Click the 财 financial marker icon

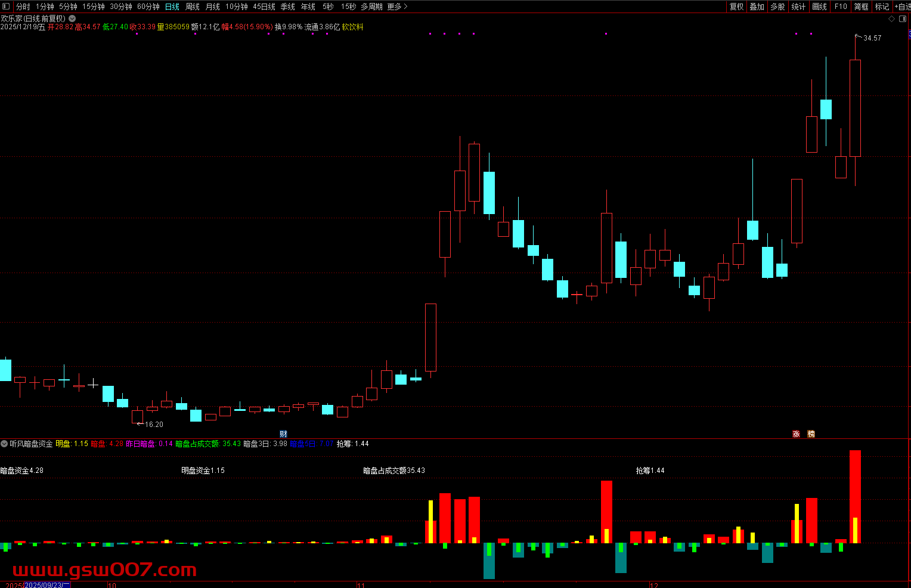[x=283, y=434]
